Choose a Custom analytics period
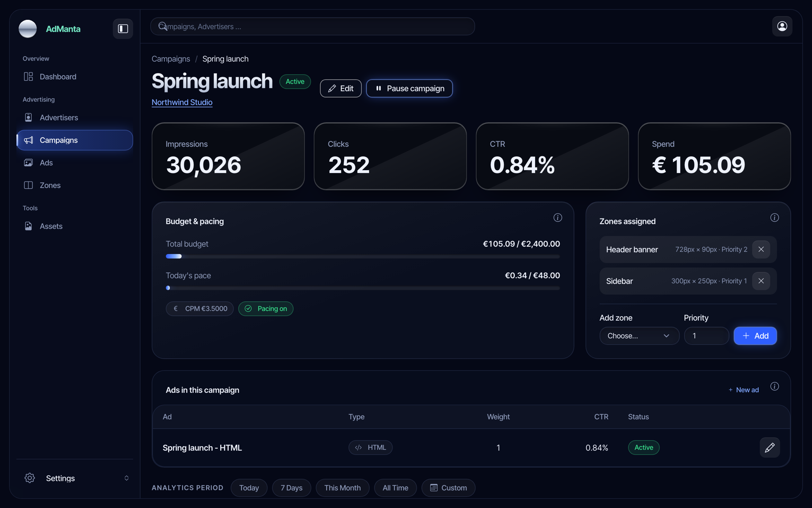The height and width of the screenshot is (508, 812). pyautogui.click(x=448, y=488)
